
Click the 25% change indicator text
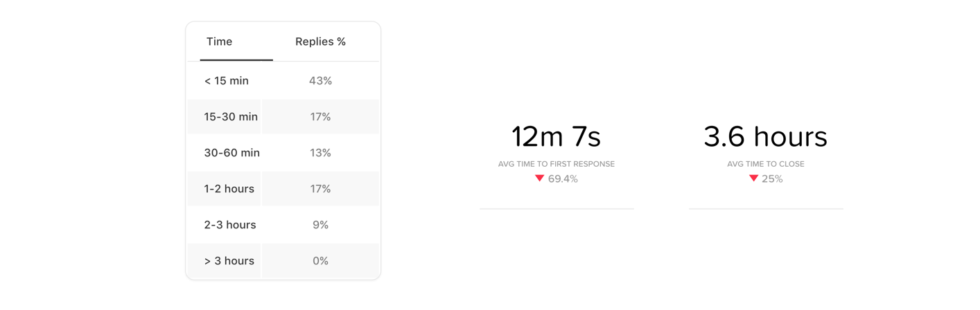772,179
